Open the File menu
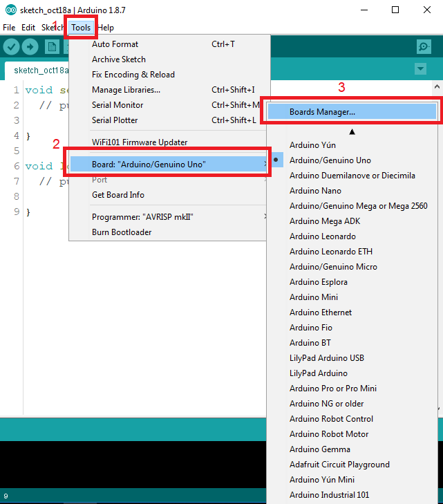This screenshot has width=443, height=504. coord(9,28)
